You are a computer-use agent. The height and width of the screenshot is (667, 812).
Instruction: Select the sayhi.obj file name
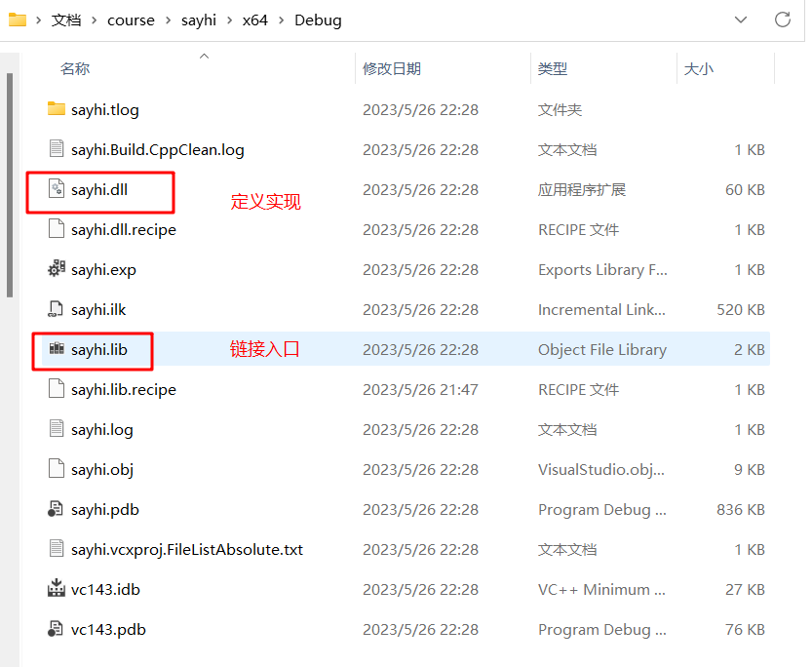[102, 469]
